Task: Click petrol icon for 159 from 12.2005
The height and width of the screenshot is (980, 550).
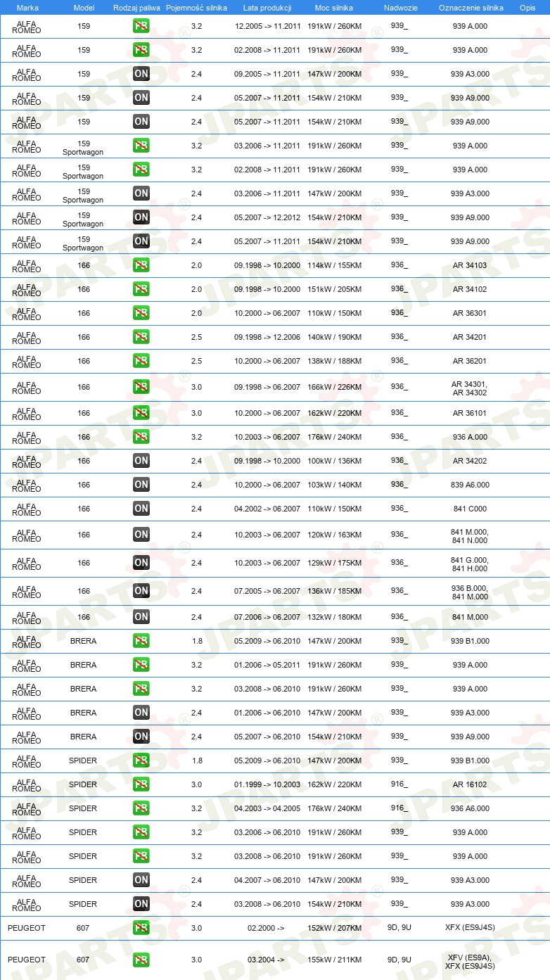Action: point(141,26)
